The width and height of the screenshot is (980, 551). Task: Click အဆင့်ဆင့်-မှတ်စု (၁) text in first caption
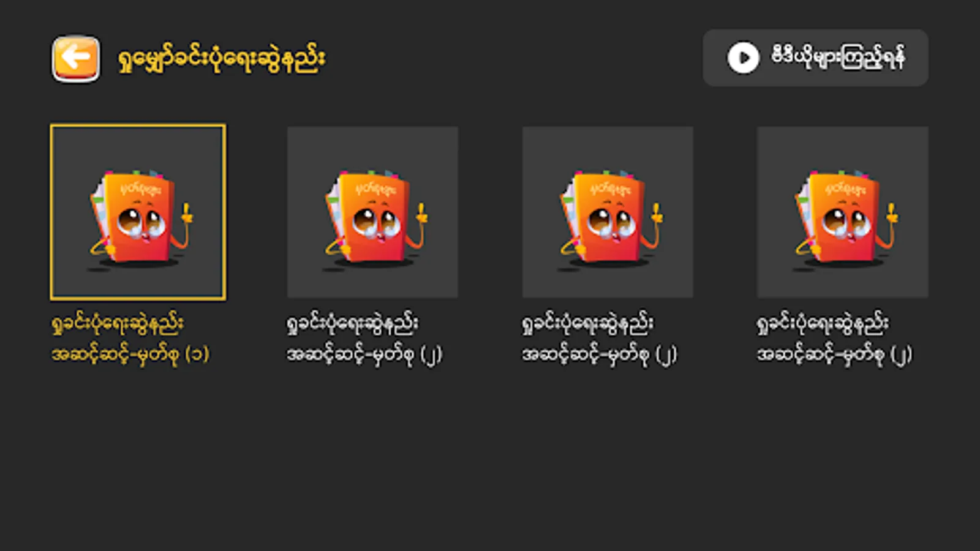[130, 354]
